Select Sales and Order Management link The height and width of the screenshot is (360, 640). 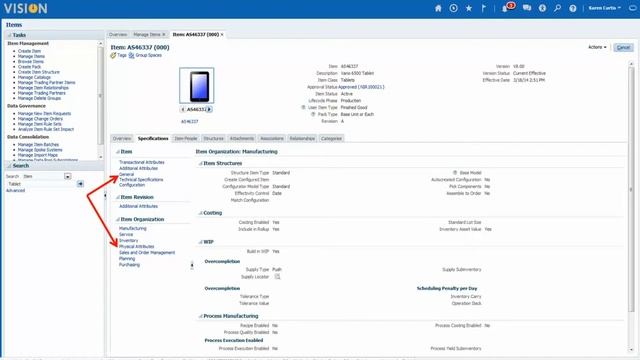point(147,253)
